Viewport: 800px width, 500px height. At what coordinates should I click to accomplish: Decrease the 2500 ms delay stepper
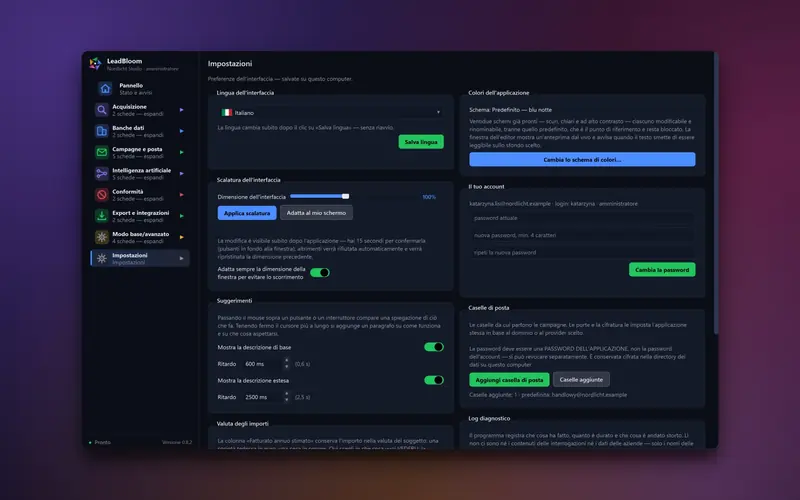coord(286,401)
